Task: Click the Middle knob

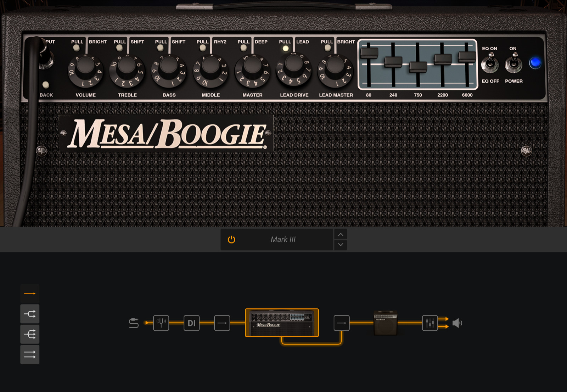Action: [x=211, y=71]
